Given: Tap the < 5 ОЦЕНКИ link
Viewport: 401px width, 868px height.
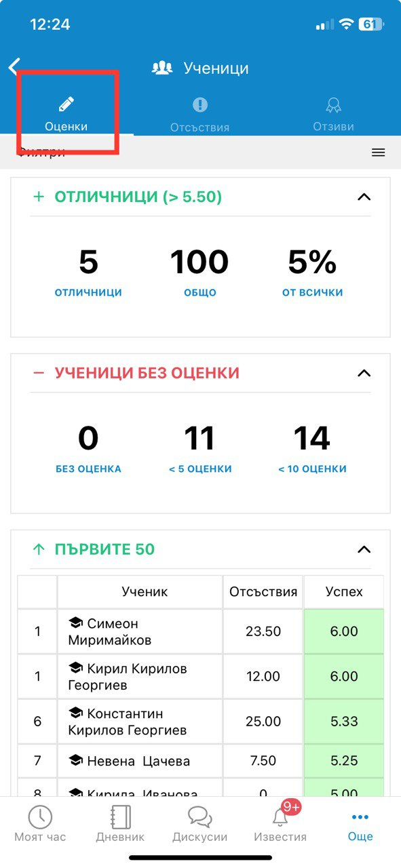Looking at the screenshot, I should (200, 469).
